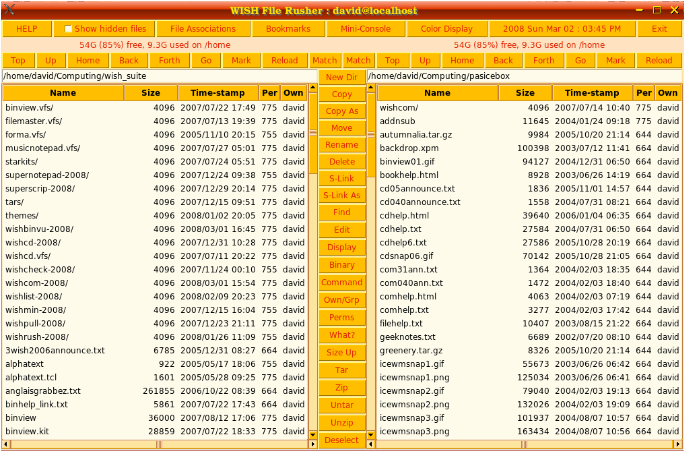Select wishcom/ folder in right panel
The width and height of the screenshot is (684, 451).
[529, 108]
